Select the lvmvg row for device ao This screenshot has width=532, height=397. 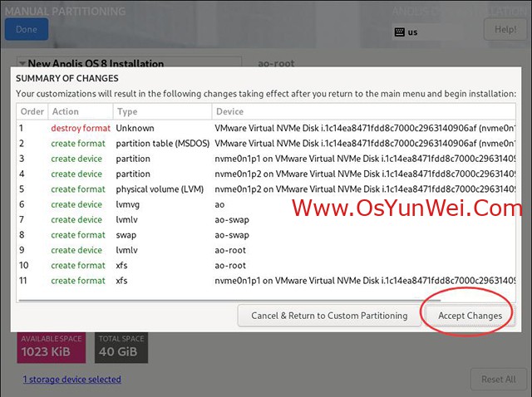click(x=266, y=204)
